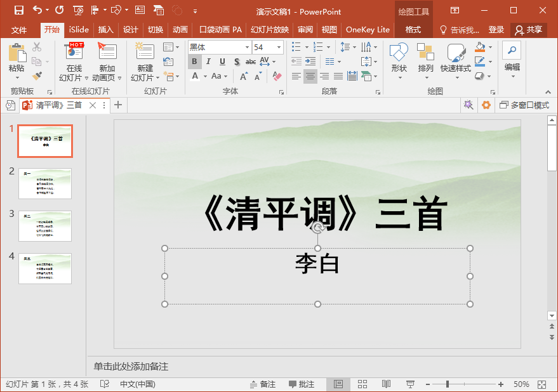This screenshot has height=392, width=558.
Task: Expand the Paste (粘贴) dropdown arrow
Action: [x=17, y=77]
